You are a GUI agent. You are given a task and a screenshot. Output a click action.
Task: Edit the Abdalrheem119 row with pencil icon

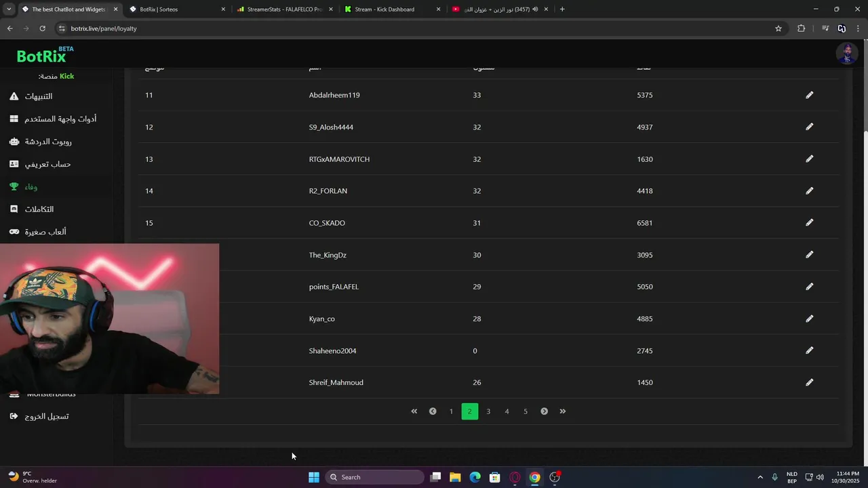pyautogui.click(x=809, y=95)
